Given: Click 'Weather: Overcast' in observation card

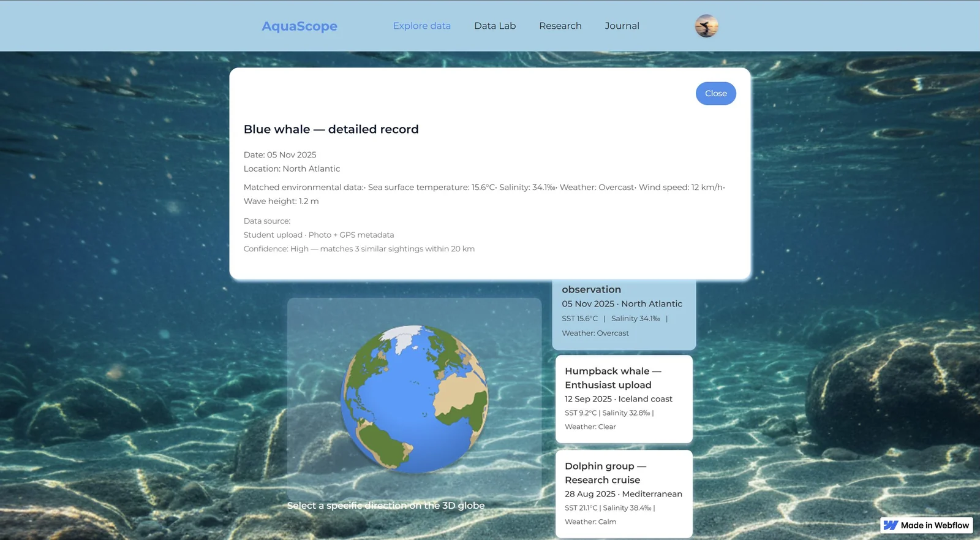Looking at the screenshot, I should [595, 333].
